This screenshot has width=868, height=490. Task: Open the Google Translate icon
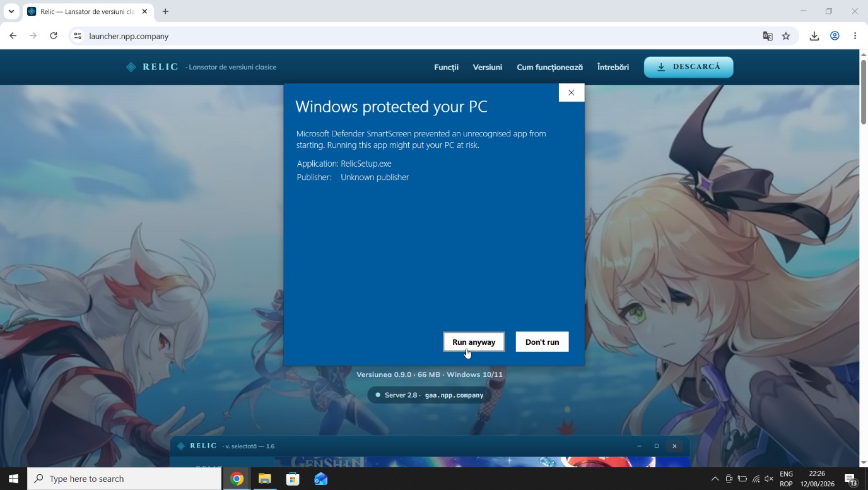(x=768, y=36)
